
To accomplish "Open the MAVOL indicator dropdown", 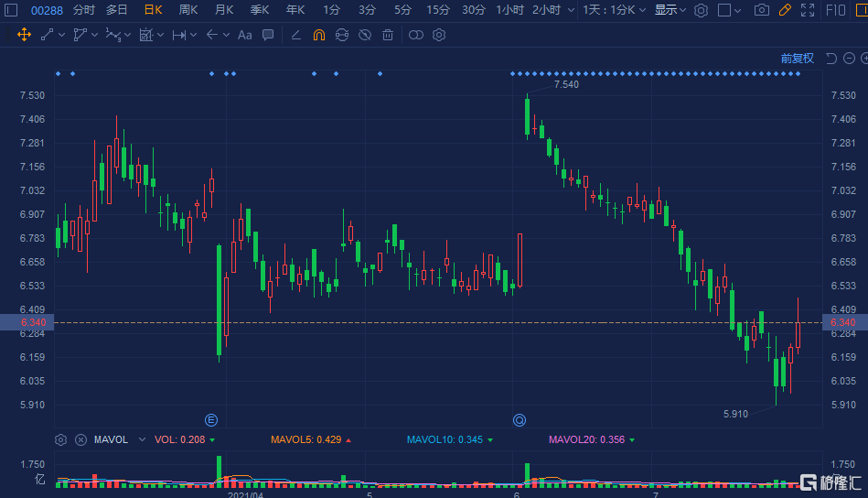I will pyautogui.click(x=142, y=439).
